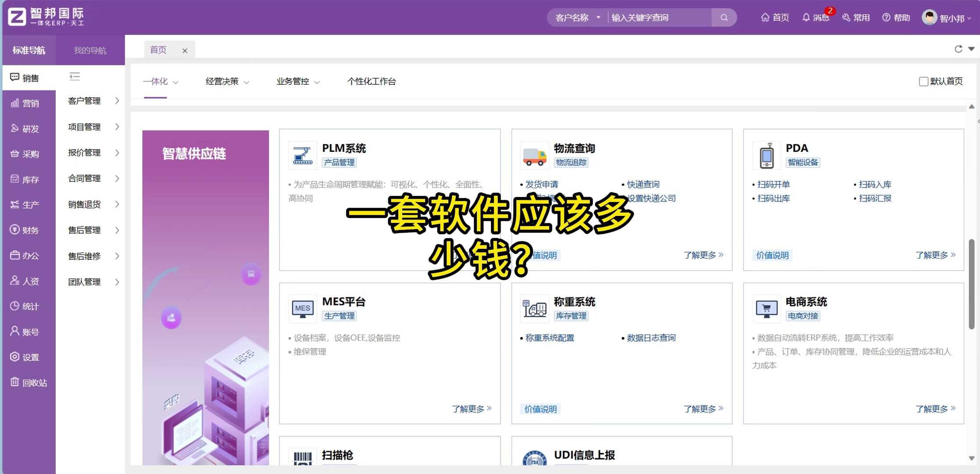Screen dimensions: 980x474
Task: Open 设置 in left navigation
Action: pyautogui.click(x=29, y=357)
